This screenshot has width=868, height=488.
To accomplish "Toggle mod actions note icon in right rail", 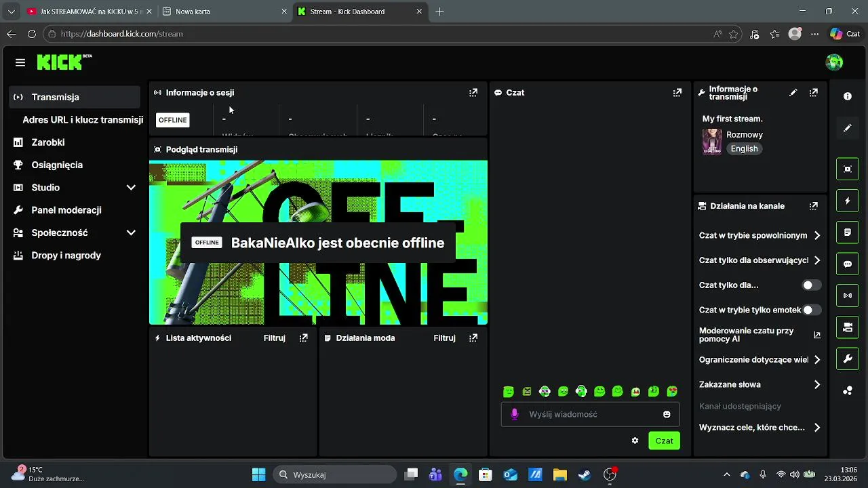I will [x=848, y=232].
